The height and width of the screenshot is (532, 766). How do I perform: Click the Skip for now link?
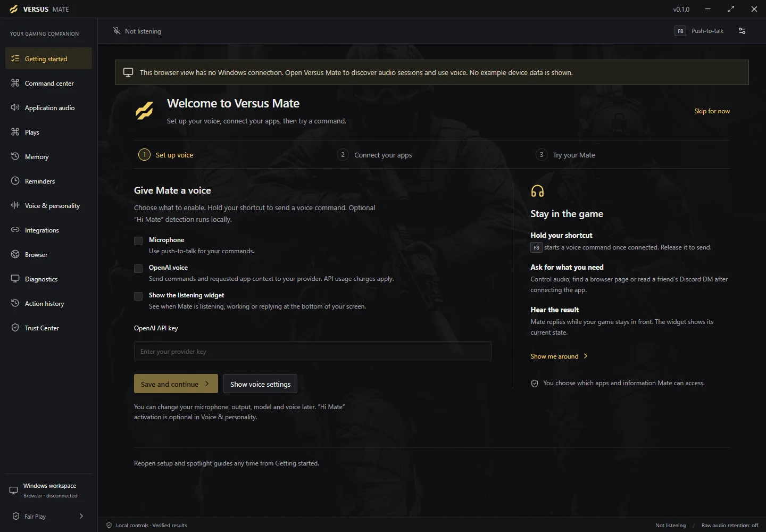[712, 111]
